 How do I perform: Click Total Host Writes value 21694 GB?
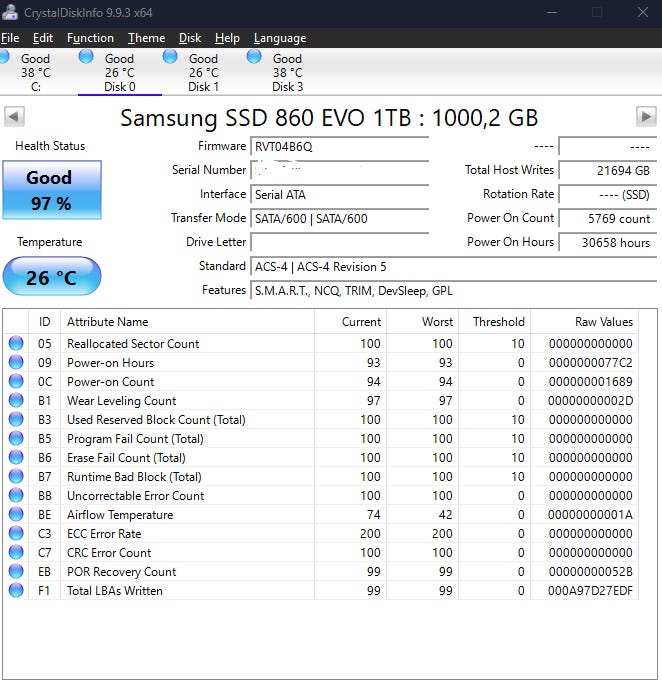tap(607, 170)
